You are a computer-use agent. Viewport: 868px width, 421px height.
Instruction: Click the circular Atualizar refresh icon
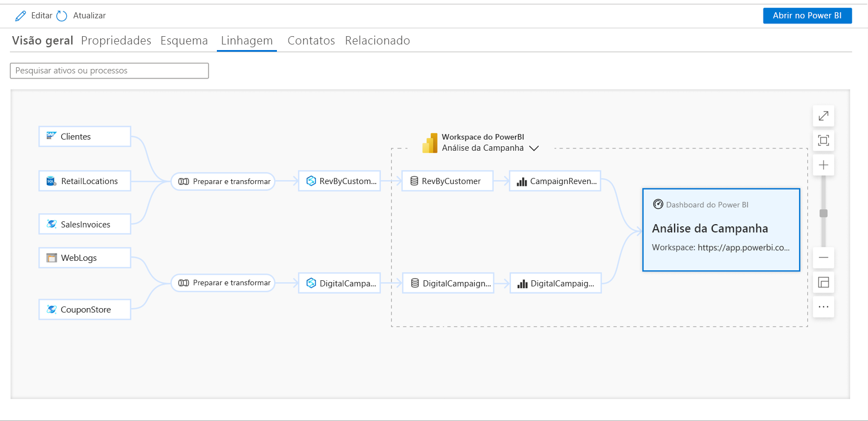pos(62,16)
